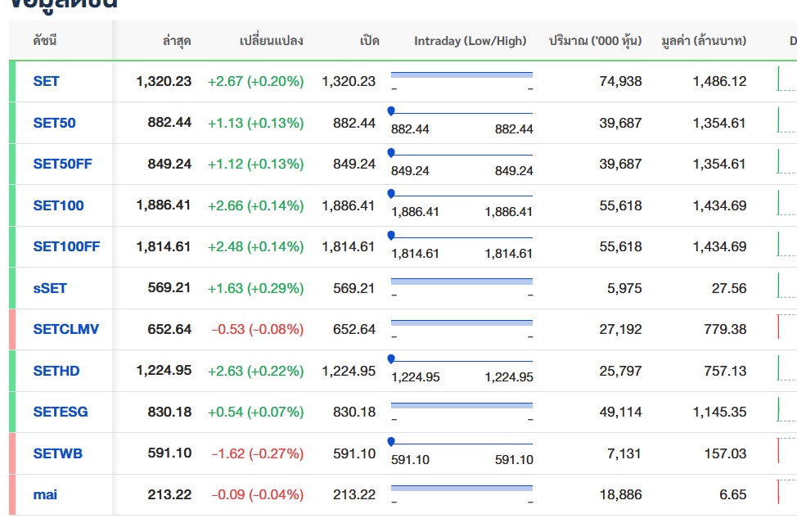797x532 pixels.
Task: Click the มูลค่า (ล้านบาท) column header
Action: [x=703, y=40]
